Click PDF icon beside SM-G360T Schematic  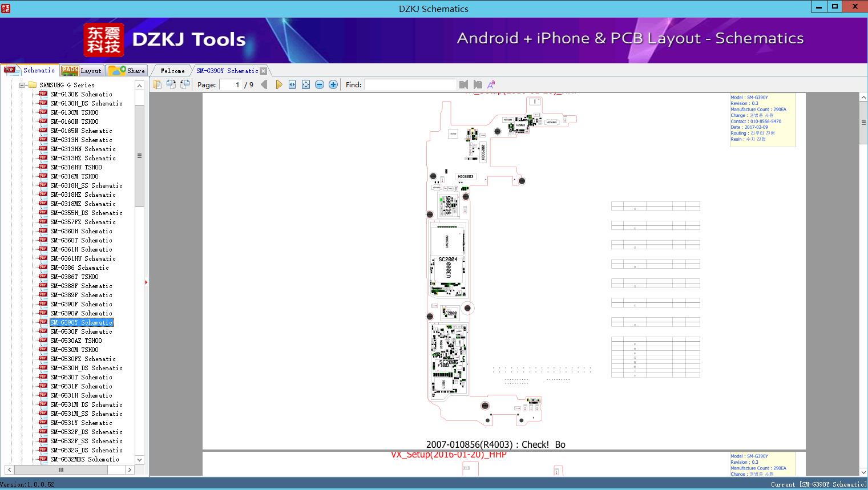click(43, 240)
